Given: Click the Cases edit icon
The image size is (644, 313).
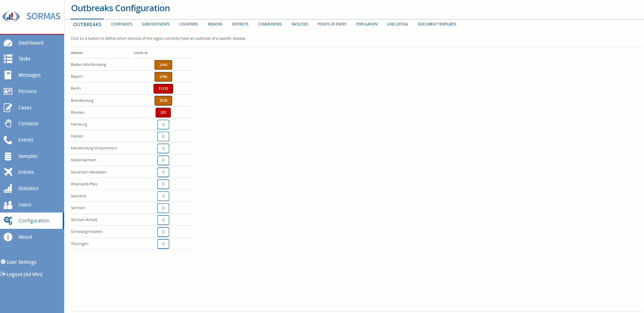Looking at the screenshot, I should pos(8,108).
